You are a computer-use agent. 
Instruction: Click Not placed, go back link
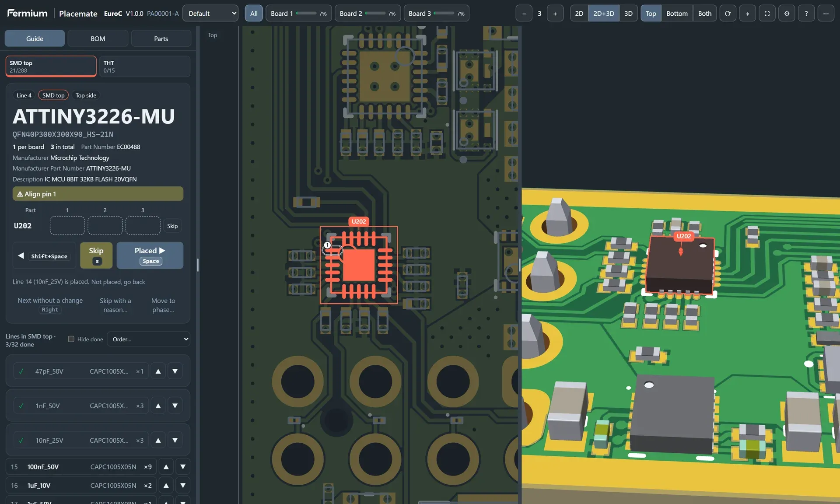click(118, 282)
